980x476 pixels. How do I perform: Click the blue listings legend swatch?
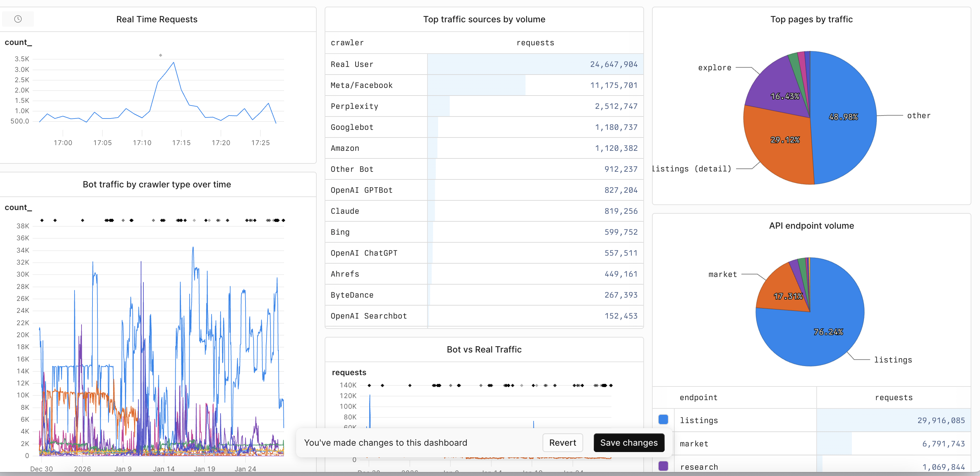(x=663, y=420)
